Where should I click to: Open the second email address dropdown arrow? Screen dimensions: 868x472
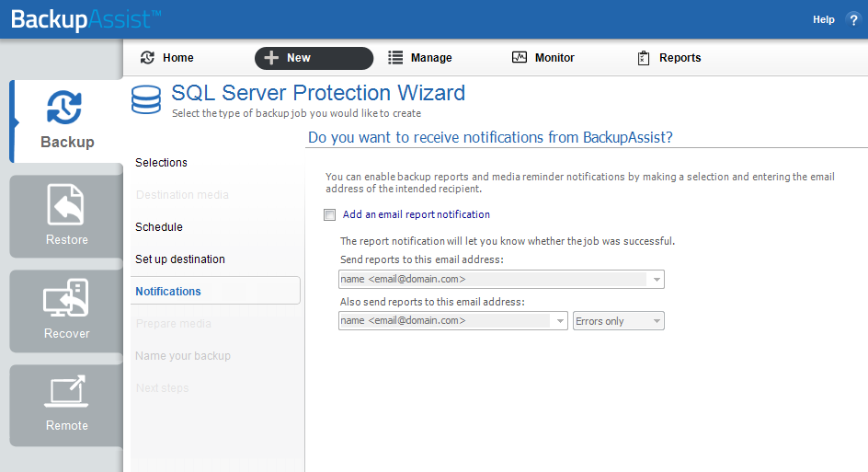pos(560,321)
